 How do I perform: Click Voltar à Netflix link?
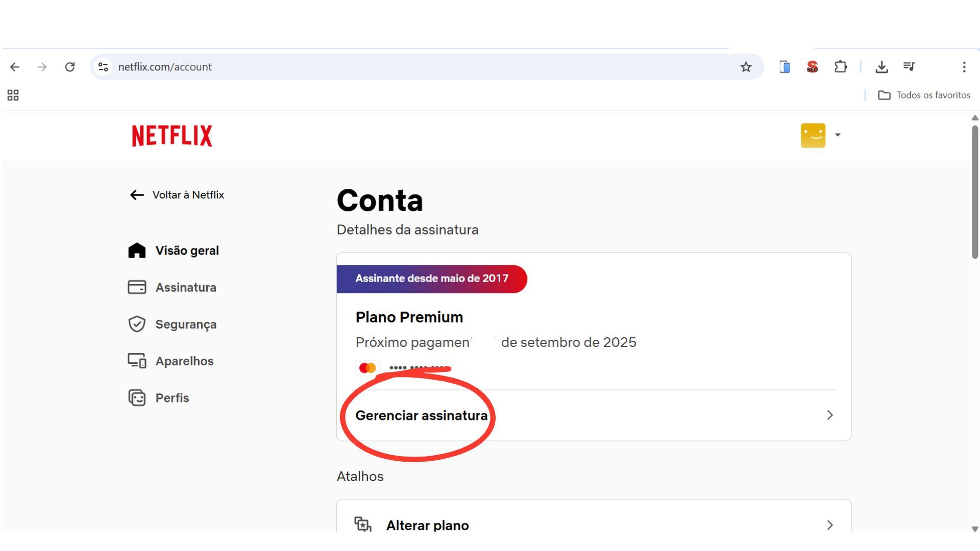point(177,195)
